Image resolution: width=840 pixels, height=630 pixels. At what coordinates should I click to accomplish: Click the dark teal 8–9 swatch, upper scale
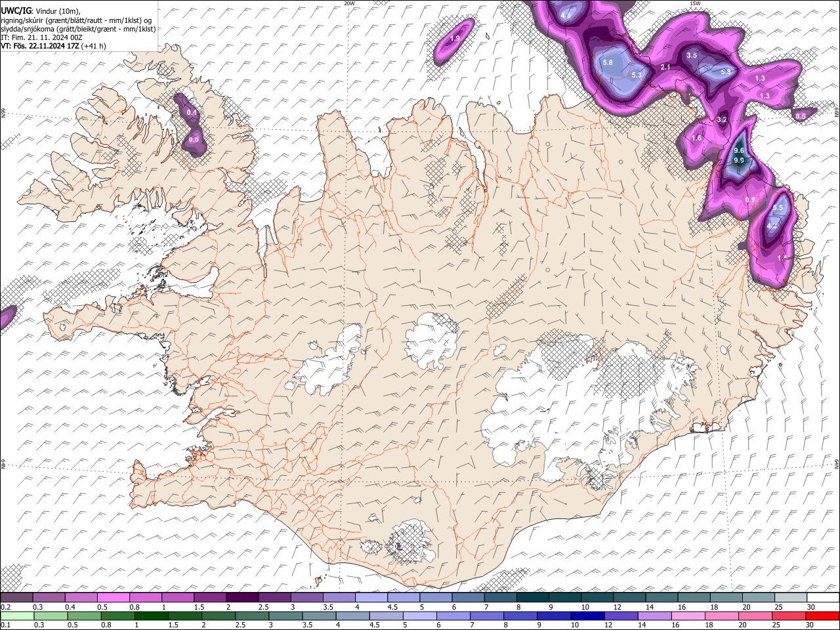(533, 598)
